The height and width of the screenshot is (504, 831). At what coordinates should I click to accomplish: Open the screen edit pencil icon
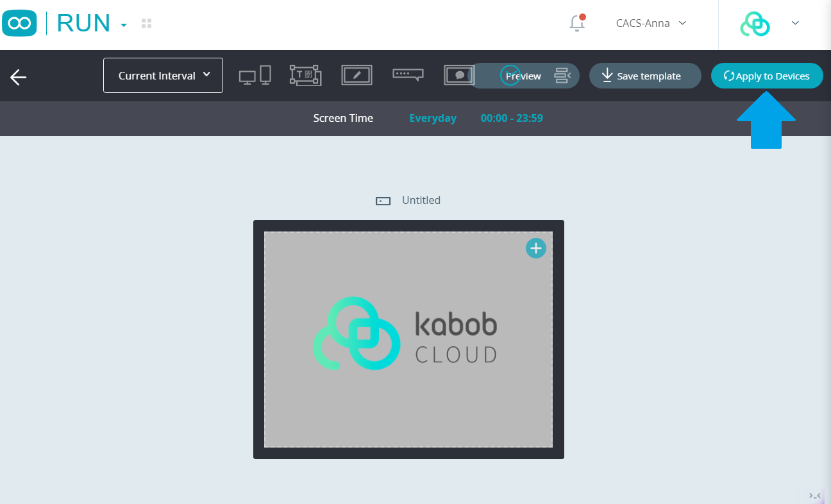click(x=357, y=75)
